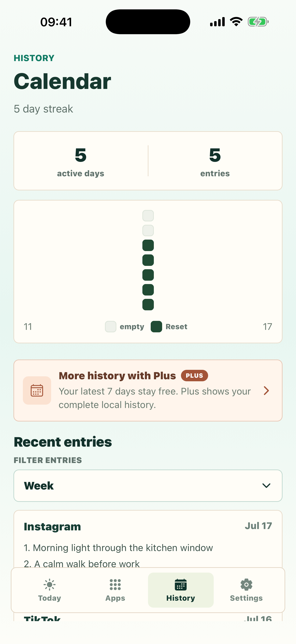Image resolution: width=296 pixels, height=644 pixels.
Task: Expand the Week filter dropdown
Action: (x=148, y=486)
